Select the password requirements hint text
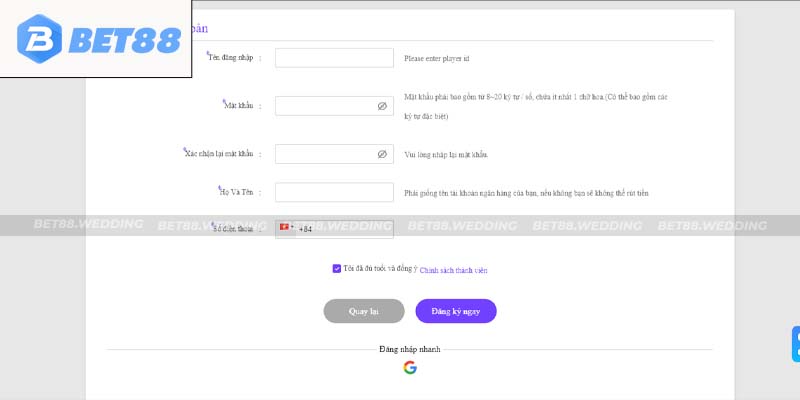The height and width of the screenshot is (400, 800). click(536, 107)
